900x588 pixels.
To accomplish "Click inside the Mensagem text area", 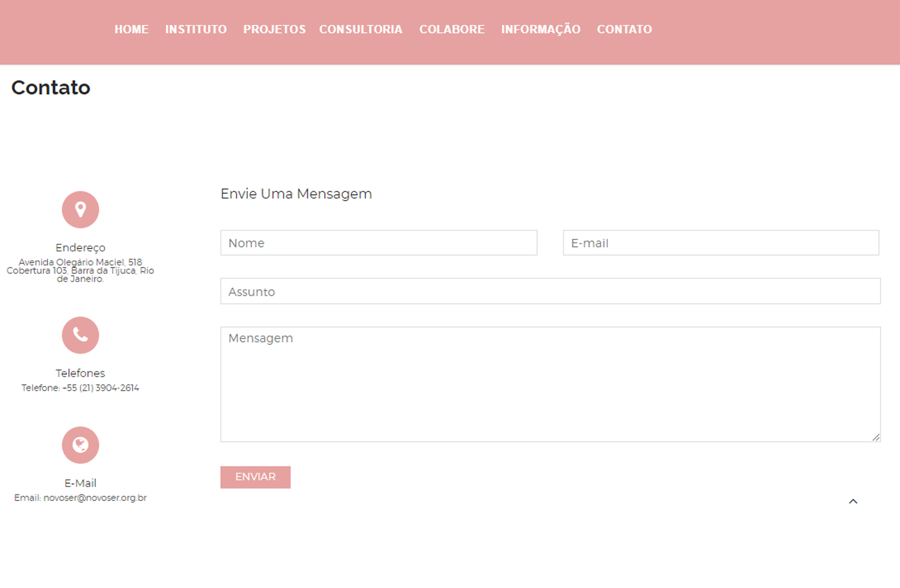I will [550, 384].
